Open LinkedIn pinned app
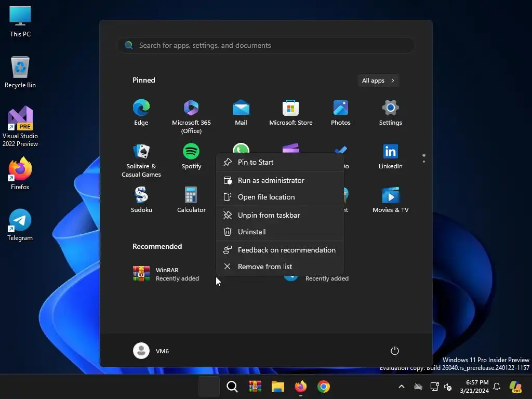Screen dimensions: 532x399 pos(391,156)
